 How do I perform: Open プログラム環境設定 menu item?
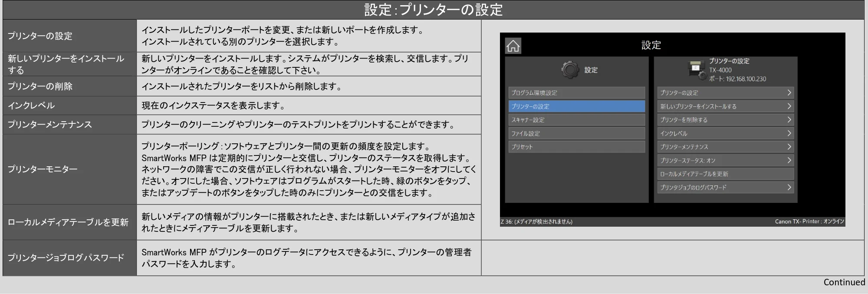pyautogui.click(x=576, y=93)
